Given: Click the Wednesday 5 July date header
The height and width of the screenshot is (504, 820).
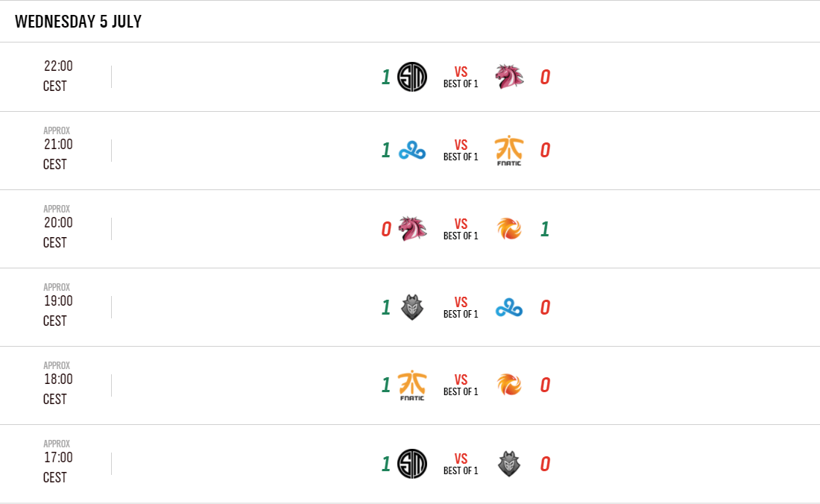Looking at the screenshot, I should 78,22.
